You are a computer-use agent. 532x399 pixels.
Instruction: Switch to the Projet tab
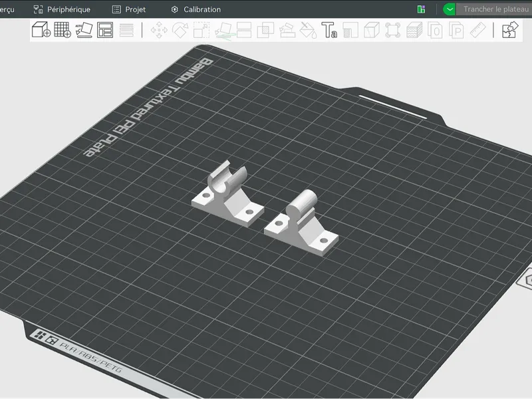coord(129,9)
